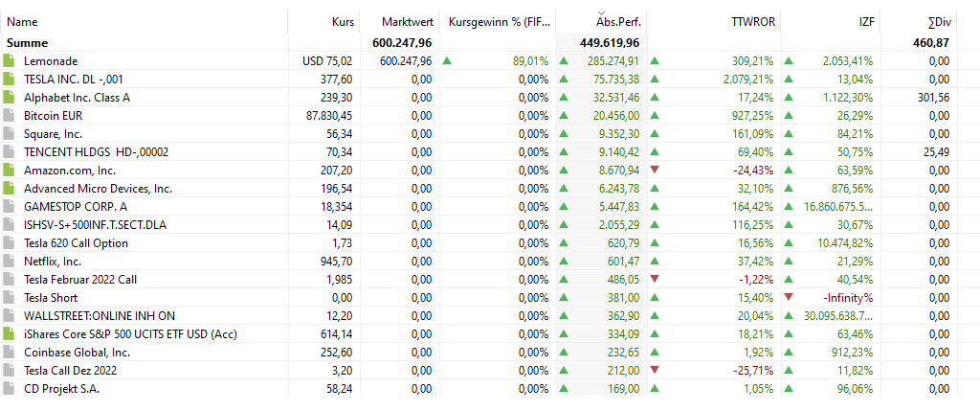Click the red down arrow in Tesla Februar 2022 Call row

[655, 280]
